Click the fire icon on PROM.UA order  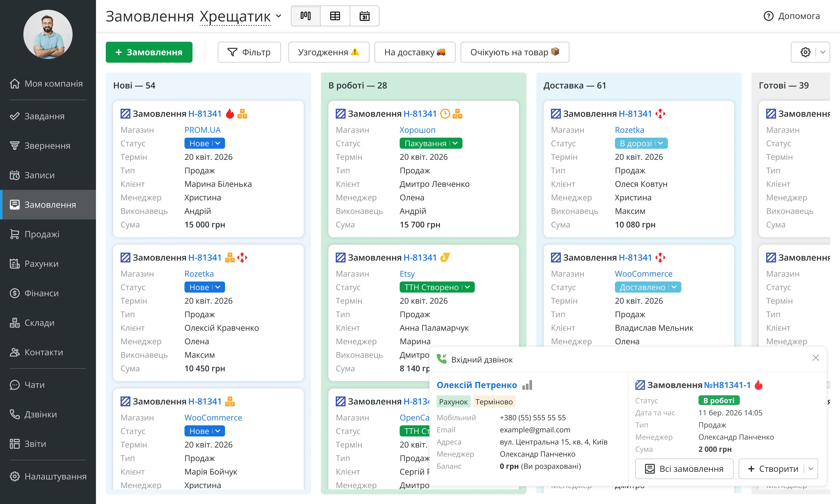point(230,113)
